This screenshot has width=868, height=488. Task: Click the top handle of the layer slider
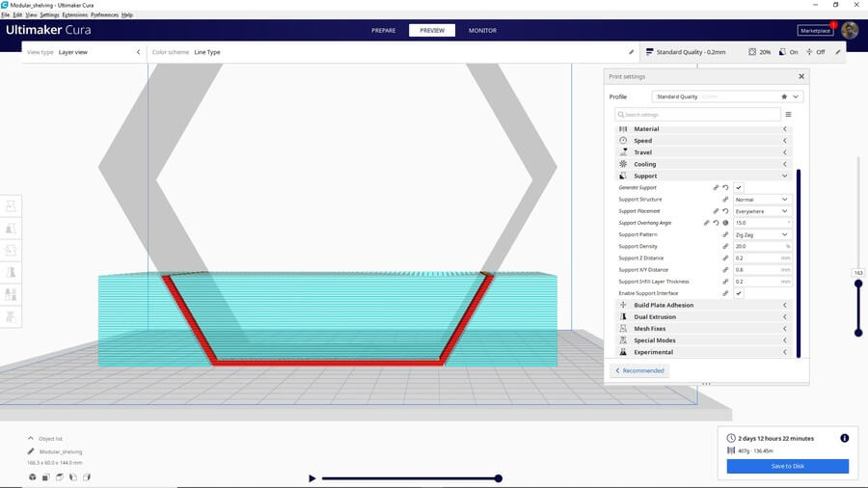[x=858, y=284]
